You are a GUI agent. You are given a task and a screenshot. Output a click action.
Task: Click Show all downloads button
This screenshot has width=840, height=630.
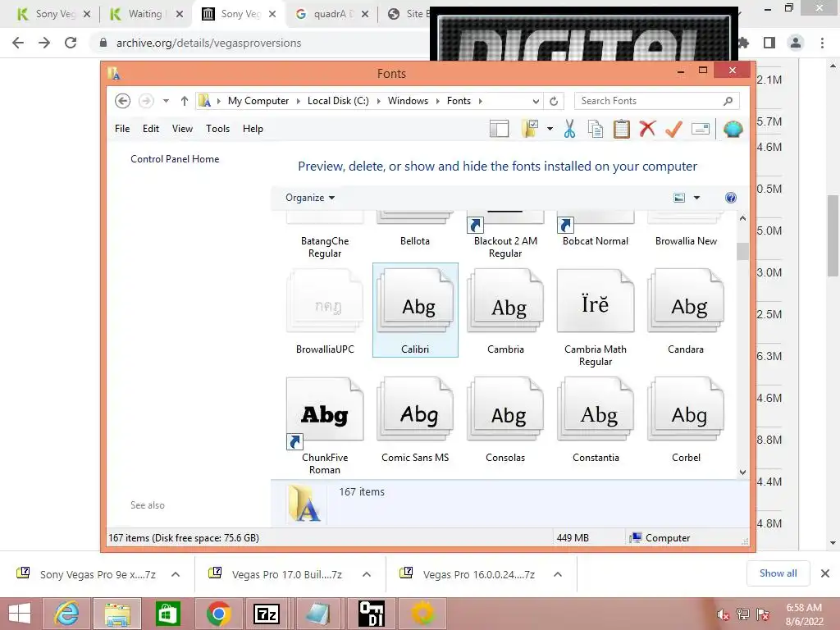tap(778, 573)
